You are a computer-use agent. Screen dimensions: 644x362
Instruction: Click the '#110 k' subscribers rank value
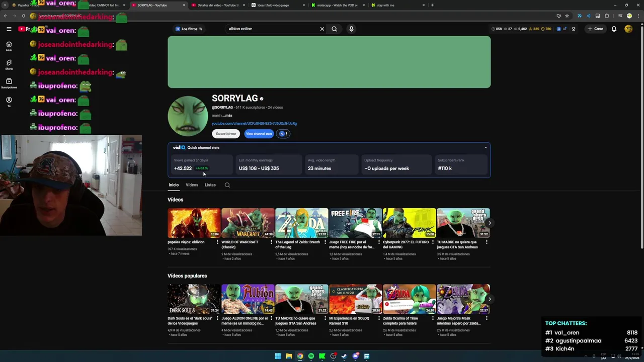[x=445, y=168]
